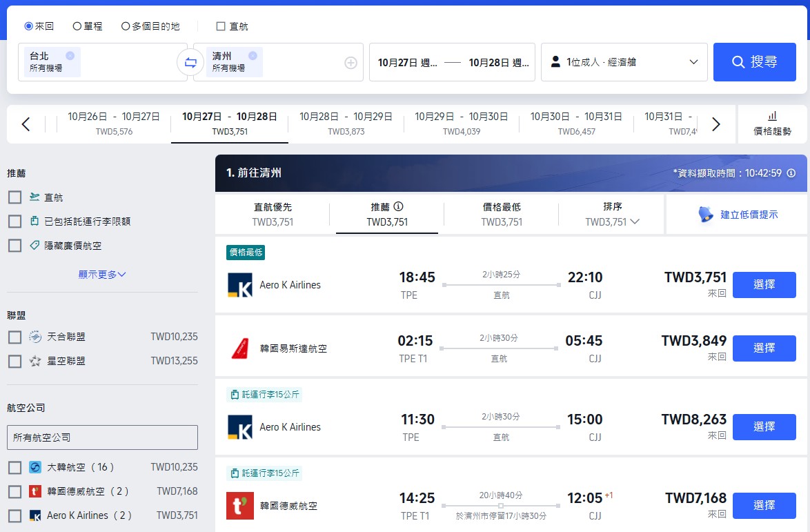Remove 清州 from the destination field
Image resolution: width=810 pixels, height=532 pixels.
[253, 56]
